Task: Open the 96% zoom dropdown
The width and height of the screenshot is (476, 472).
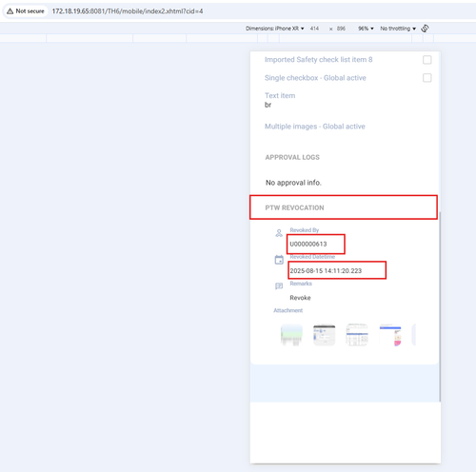Action: pyautogui.click(x=366, y=29)
